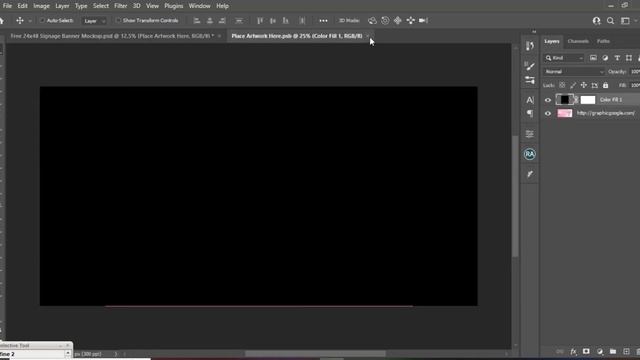This screenshot has width=640, height=360.
Task: Add layer mask icon at panel bottom
Action: pyautogui.click(x=586, y=351)
